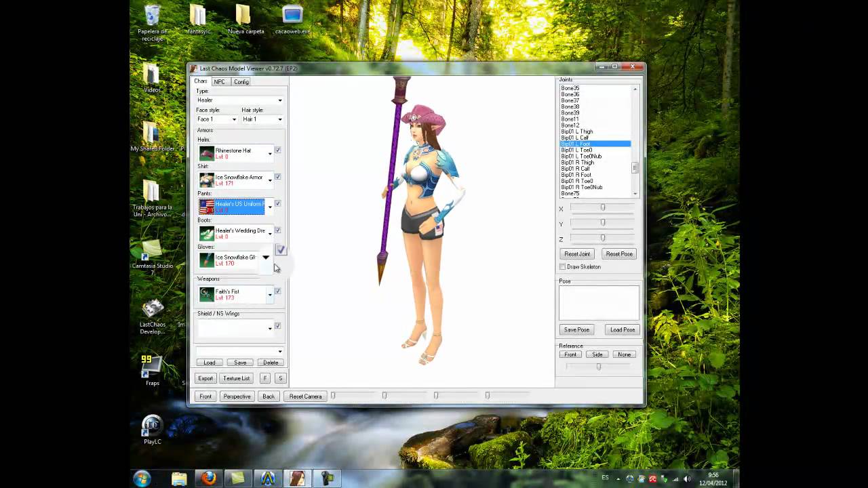Adjust the X joint rotation slider
This screenshot has width=868, height=488.
click(602, 208)
